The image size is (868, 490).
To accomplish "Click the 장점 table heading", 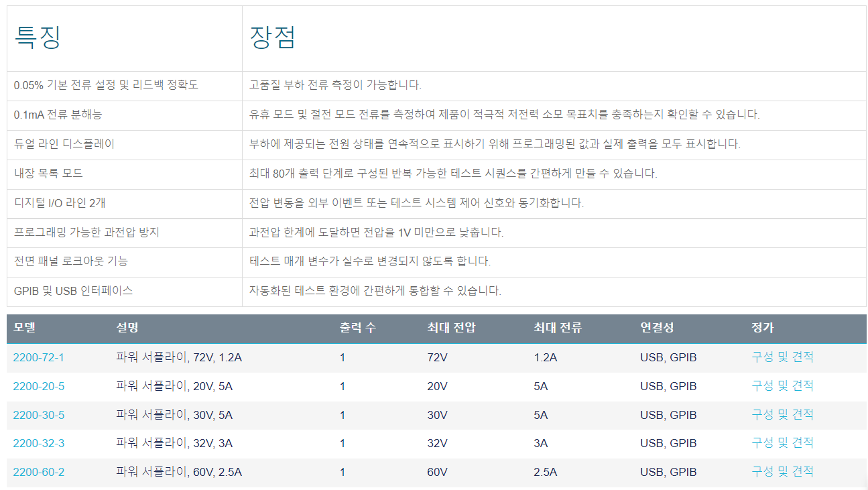I will (x=272, y=38).
